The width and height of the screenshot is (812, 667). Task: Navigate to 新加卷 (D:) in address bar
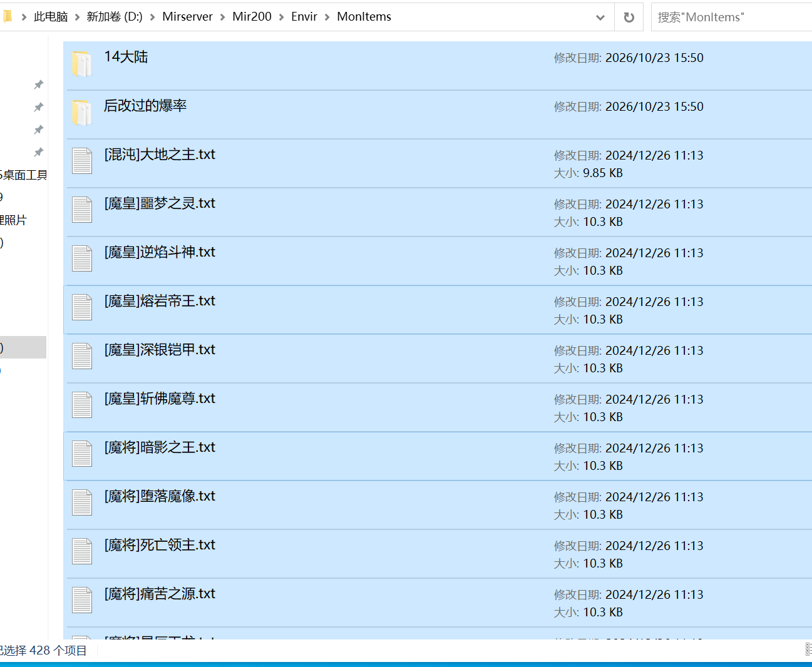click(115, 17)
